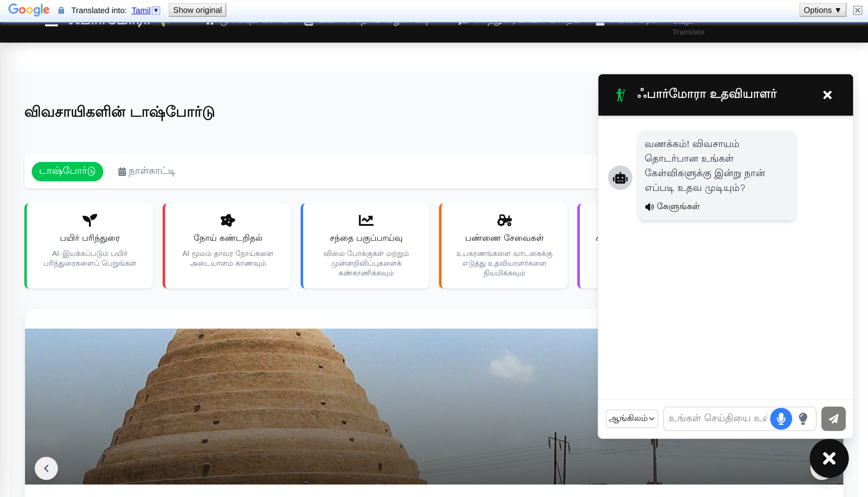
Task: Click the speaker listen icon in chat
Action: [649, 207]
